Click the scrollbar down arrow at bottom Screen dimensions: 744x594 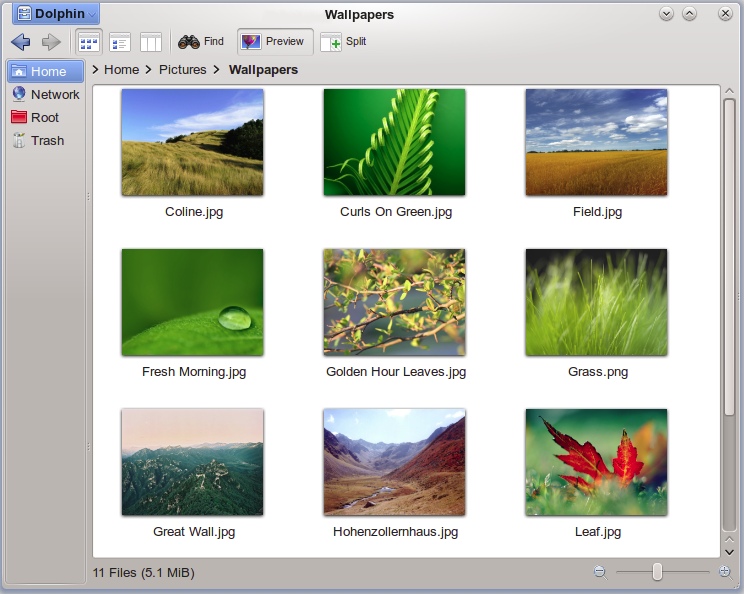(x=729, y=552)
